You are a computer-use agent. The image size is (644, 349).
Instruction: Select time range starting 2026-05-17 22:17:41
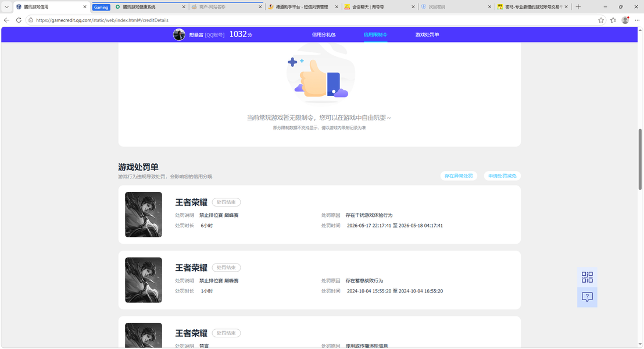pos(395,226)
